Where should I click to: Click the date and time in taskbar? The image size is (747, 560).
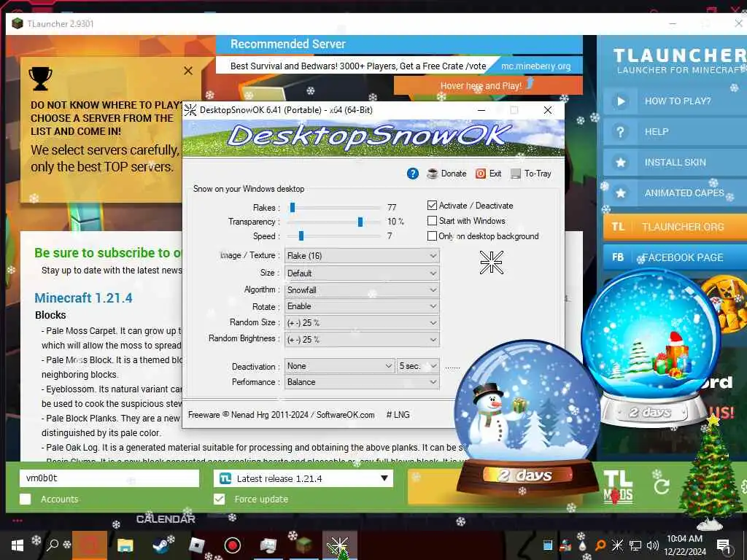684,545
